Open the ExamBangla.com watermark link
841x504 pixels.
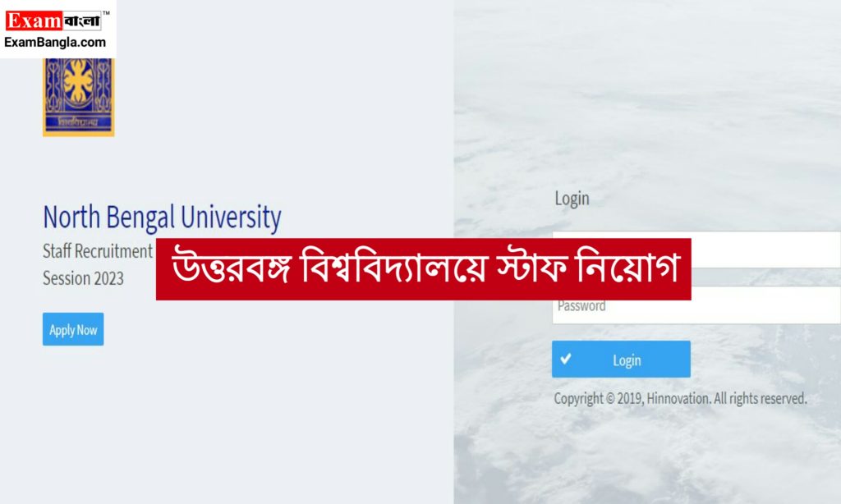coord(55,43)
